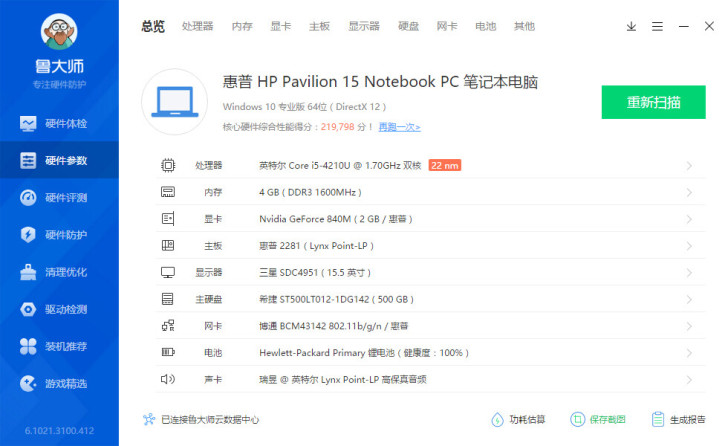The width and height of the screenshot is (728, 446).
Task: Click the Hewlett-Packard Primary battery text
Action: (x=364, y=353)
